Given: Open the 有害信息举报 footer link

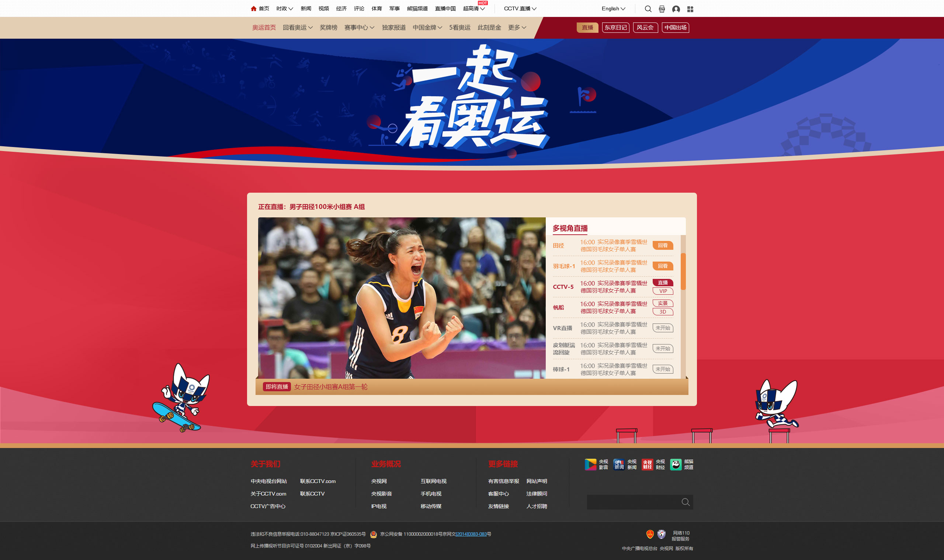Looking at the screenshot, I should pos(503,481).
